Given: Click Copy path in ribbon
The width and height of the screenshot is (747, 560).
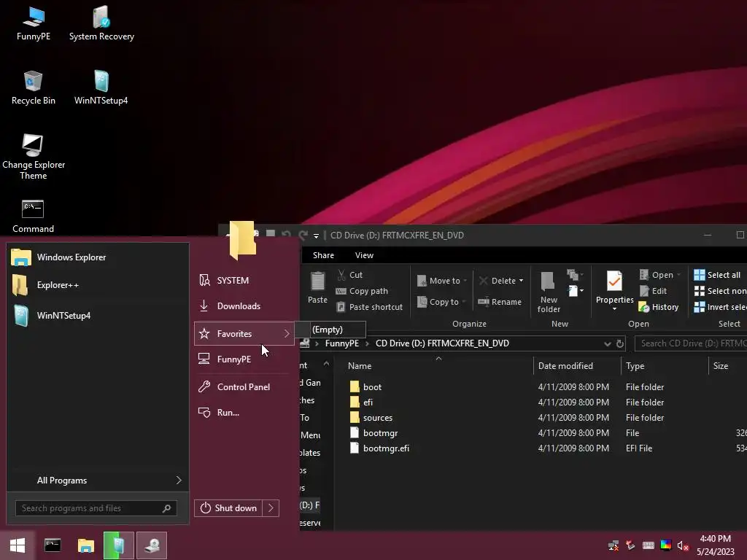Looking at the screenshot, I should click(x=362, y=291).
